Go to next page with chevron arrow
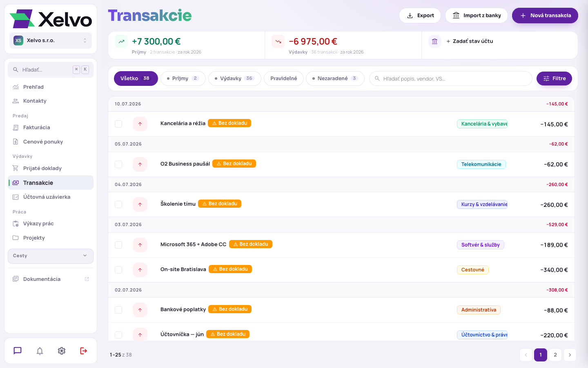 570,355
